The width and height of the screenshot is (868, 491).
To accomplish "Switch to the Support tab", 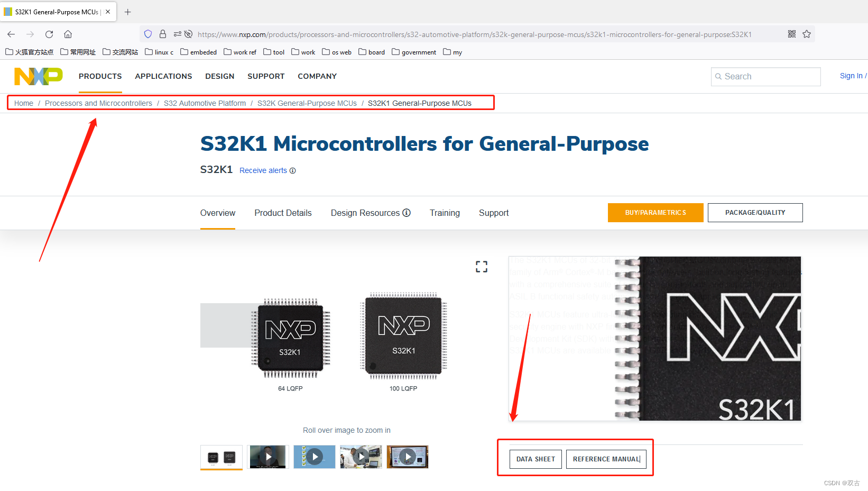I will click(494, 213).
